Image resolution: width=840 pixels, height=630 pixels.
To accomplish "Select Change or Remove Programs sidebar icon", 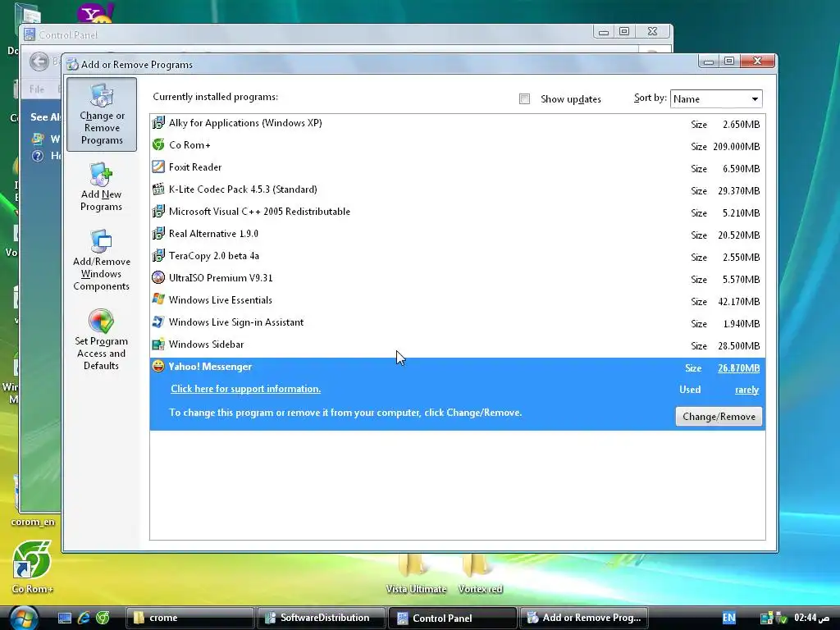I will pos(102,114).
